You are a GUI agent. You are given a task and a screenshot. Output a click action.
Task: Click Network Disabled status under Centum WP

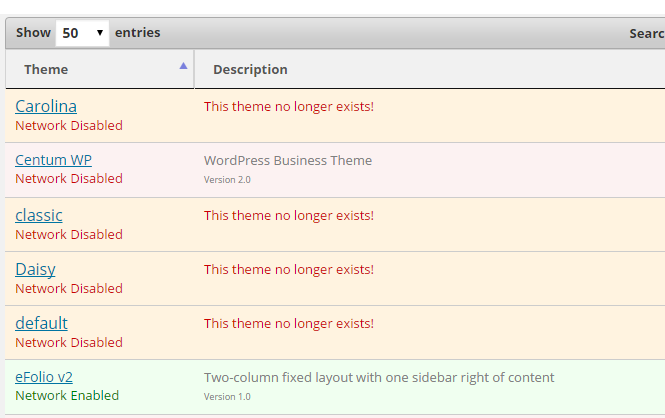[x=69, y=179]
